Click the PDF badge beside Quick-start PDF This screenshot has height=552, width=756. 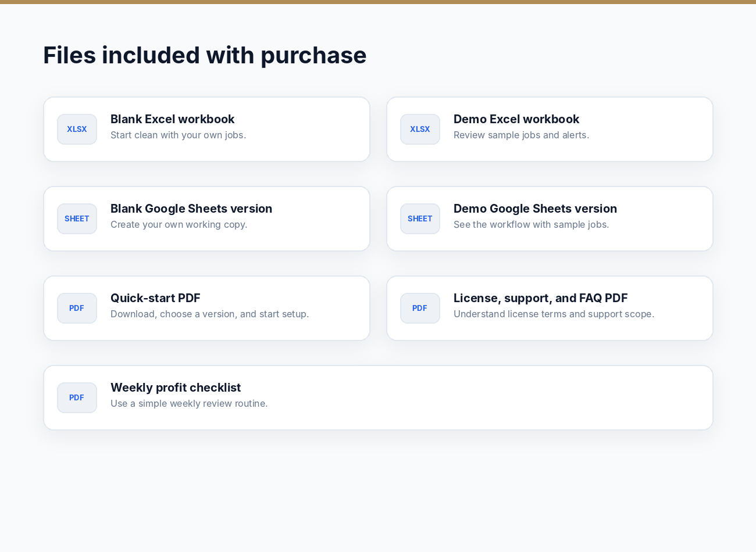coord(77,308)
